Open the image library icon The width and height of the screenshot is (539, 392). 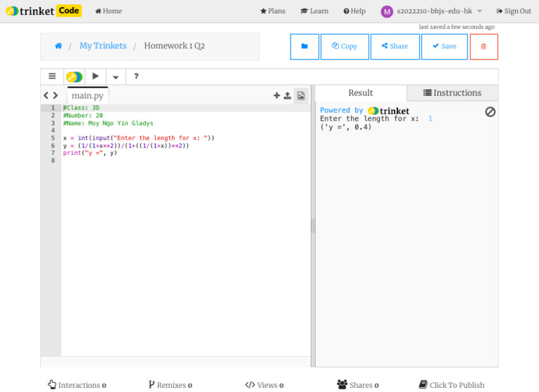tap(301, 95)
